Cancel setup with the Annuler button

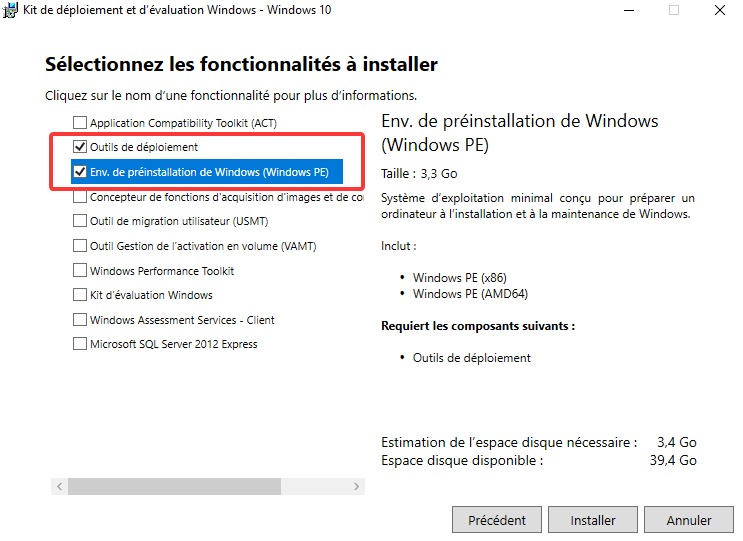(689, 520)
